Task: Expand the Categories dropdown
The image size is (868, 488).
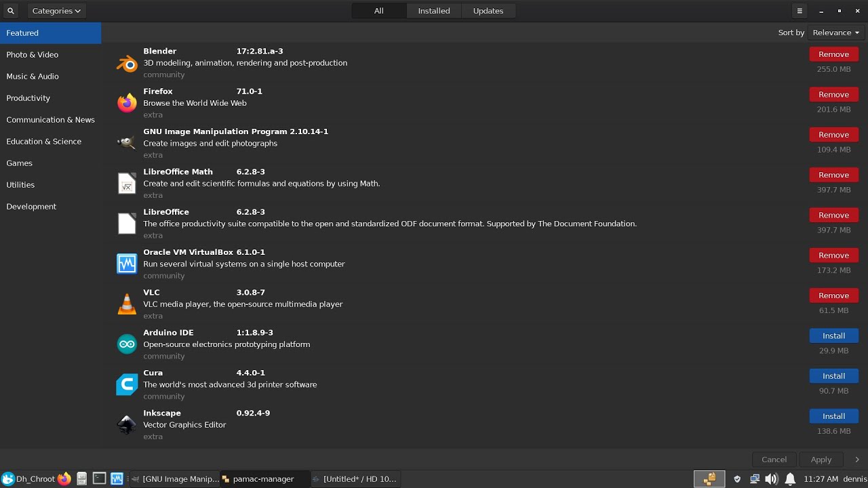Action: point(56,11)
